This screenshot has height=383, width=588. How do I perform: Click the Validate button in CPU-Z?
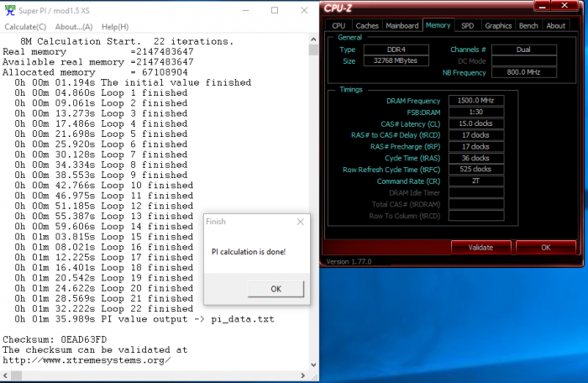tap(480, 248)
